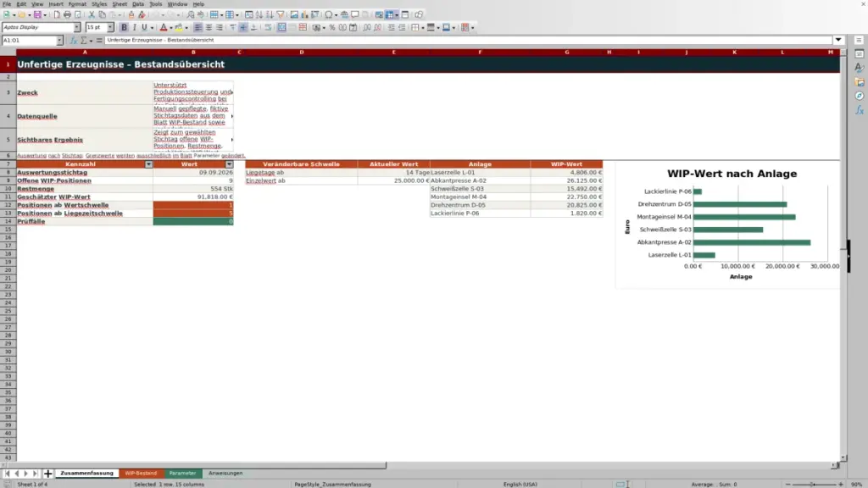Click the Insert Image icon
The height and width of the screenshot is (488, 868).
(294, 15)
